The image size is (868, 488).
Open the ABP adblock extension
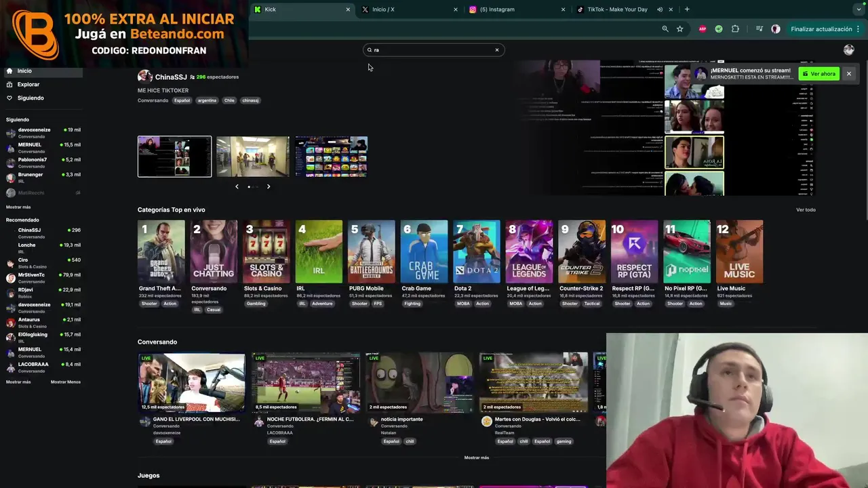(x=703, y=29)
